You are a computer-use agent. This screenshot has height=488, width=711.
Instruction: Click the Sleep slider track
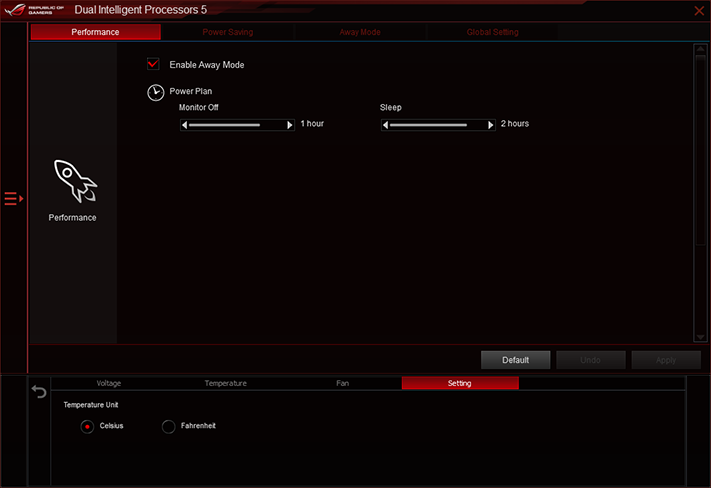pyautogui.click(x=438, y=125)
